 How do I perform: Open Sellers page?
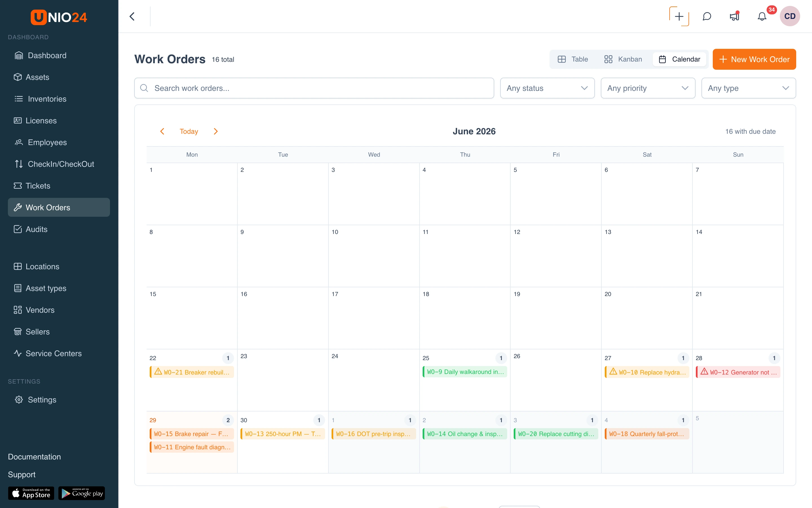(59, 332)
